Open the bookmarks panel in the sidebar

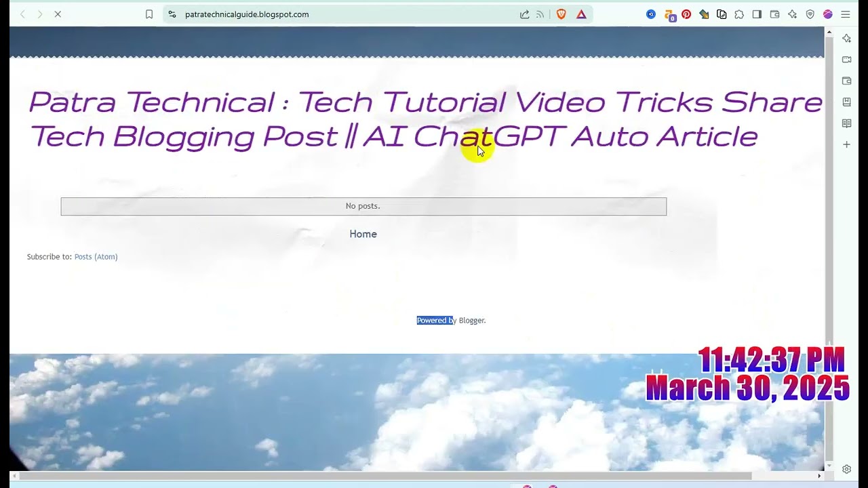846,102
